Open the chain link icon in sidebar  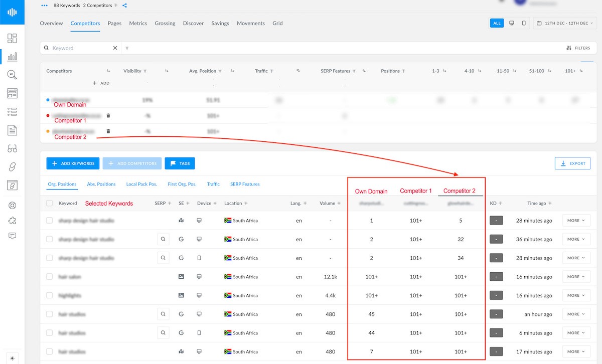point(12,167)
